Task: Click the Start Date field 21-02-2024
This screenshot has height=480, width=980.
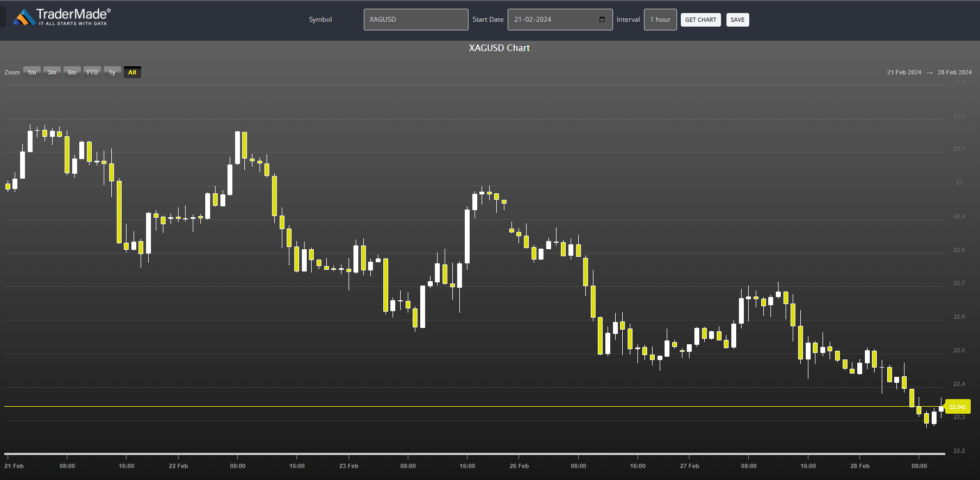Action: (x=560, y=20)
